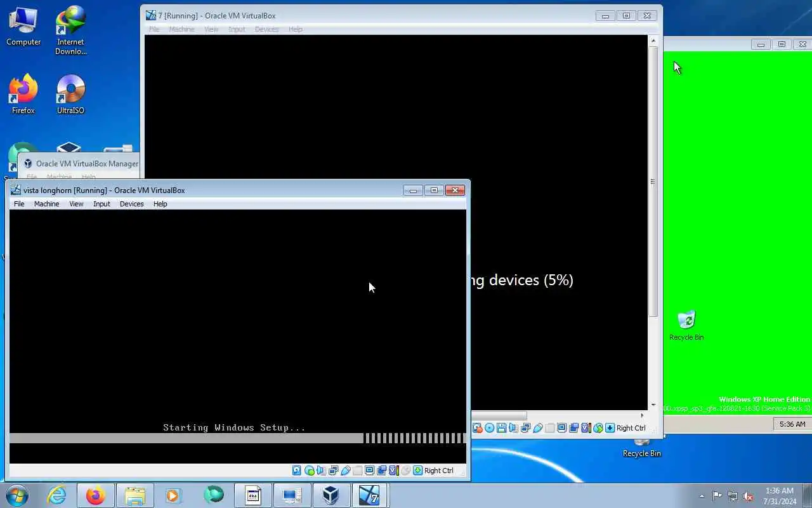Viewport: 812px width, 508px height.
Task: Click the host clock showing 1:36 AM
Action: pos(780,496)
